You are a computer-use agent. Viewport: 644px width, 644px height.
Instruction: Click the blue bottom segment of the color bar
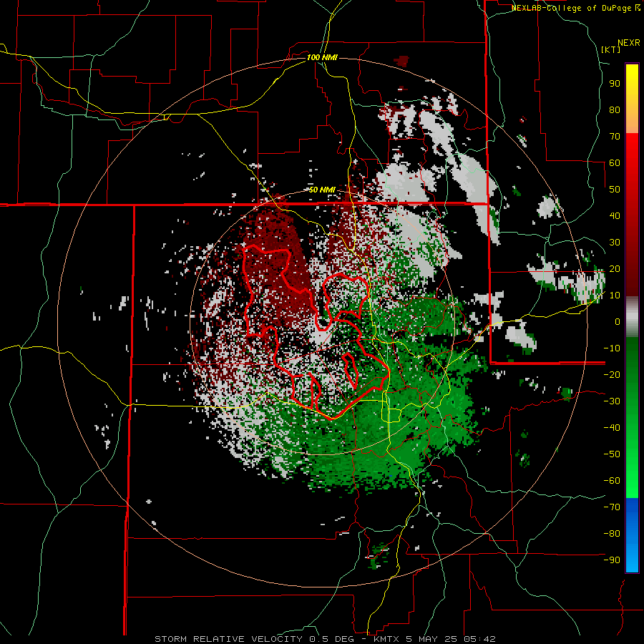(632, 535)
